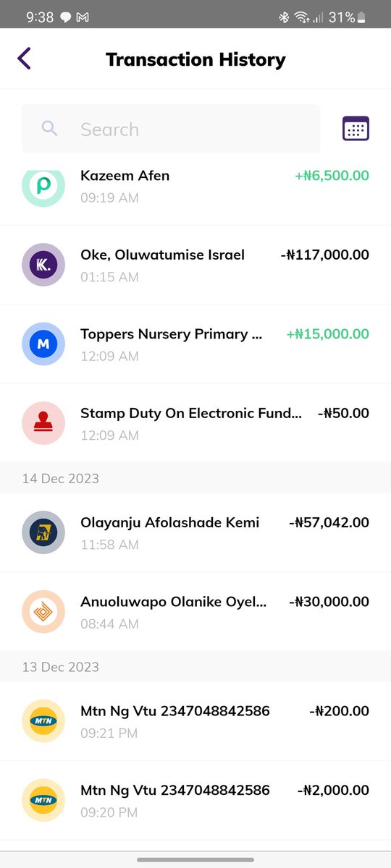This screenshot has height=868, width=391.
Task: Open Toppers Nursery Primary transaction
Action: coord(195,344)
